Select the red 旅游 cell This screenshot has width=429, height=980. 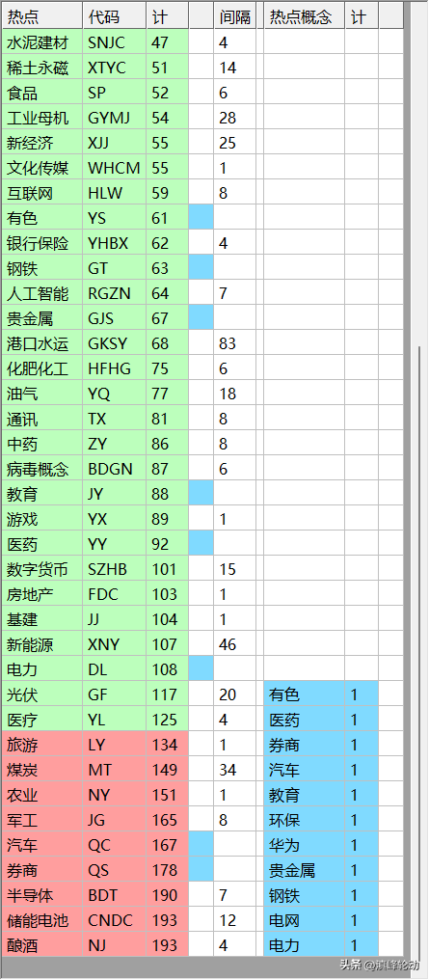pos(43,745)
